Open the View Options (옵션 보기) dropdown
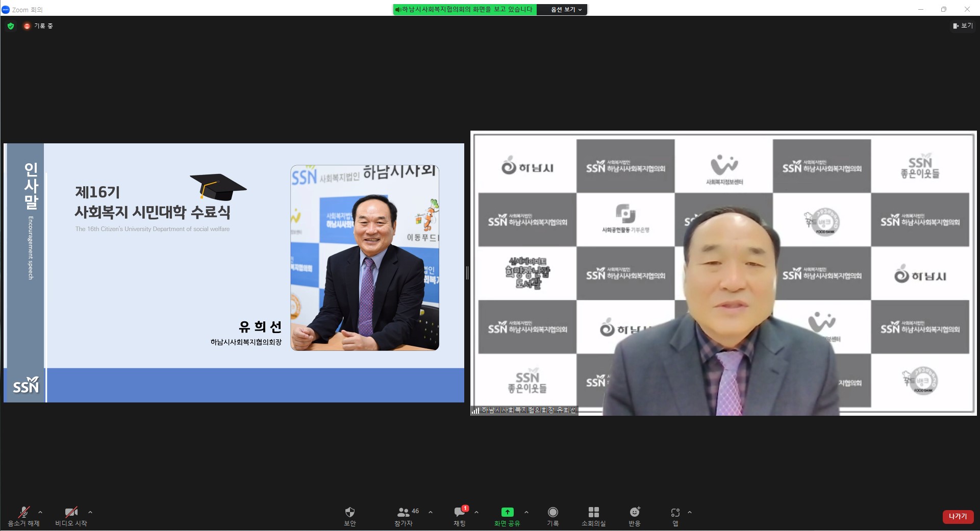 566,10
